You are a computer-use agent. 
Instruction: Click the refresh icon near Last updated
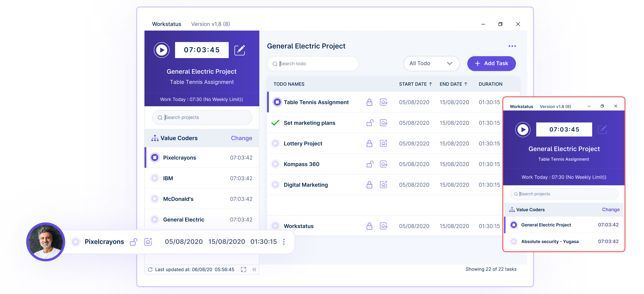click(x=150, y=270)
